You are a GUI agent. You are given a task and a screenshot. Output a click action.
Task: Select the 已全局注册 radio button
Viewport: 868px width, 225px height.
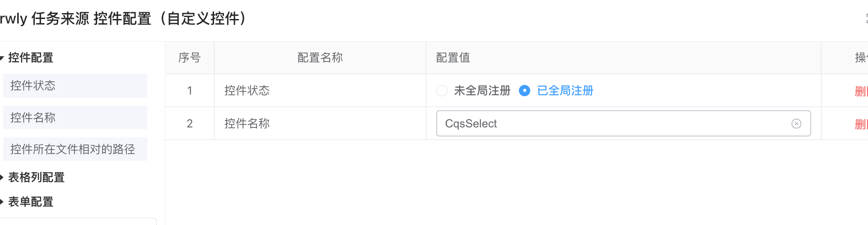[x=524, y=91]
